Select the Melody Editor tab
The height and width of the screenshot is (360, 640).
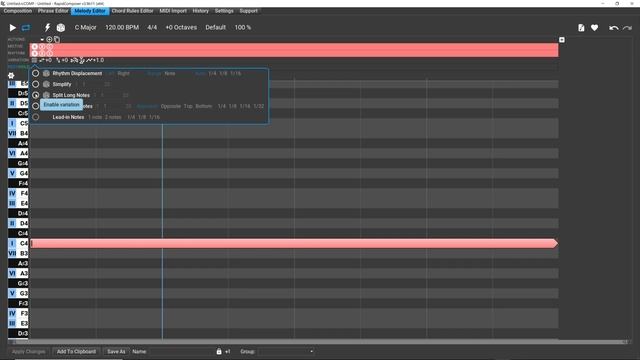coord(90,11)
